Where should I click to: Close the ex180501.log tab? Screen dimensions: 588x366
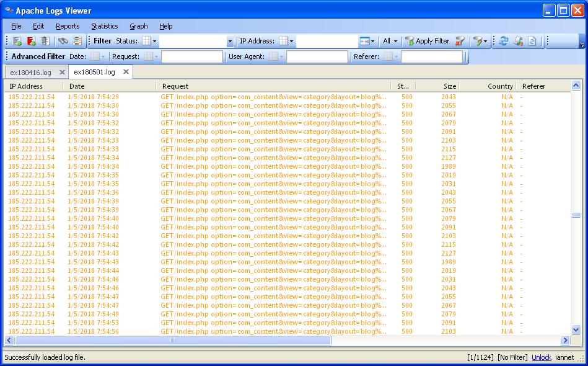coord(126,72)
